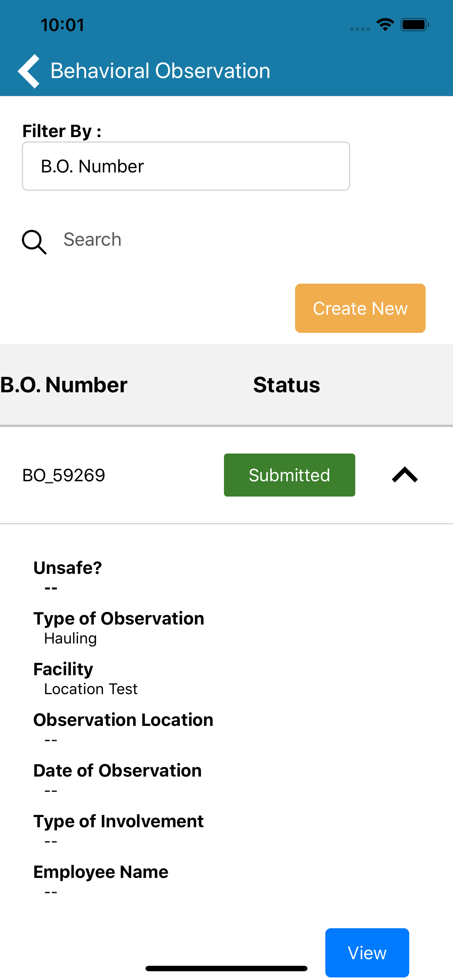Tap the Filter By label
The image size is (453, 980).
[62, 131]
